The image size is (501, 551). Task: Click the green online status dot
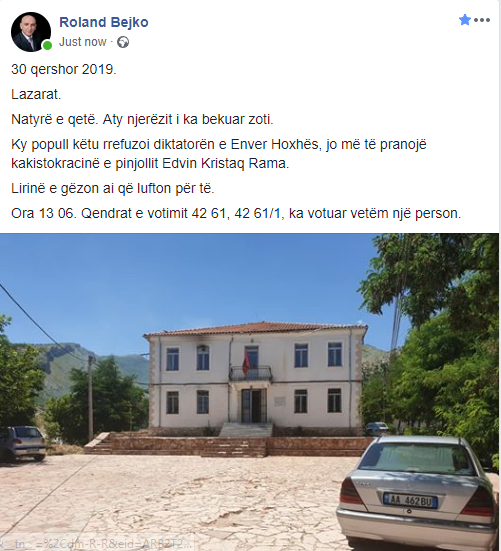tap(47, 45)
